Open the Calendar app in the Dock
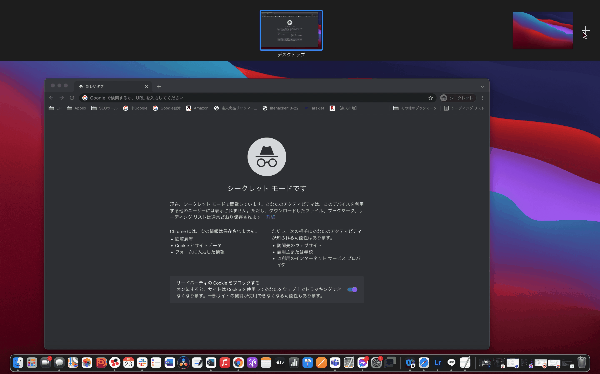Screen dimensions: 600x374 (x=128, y=362)
